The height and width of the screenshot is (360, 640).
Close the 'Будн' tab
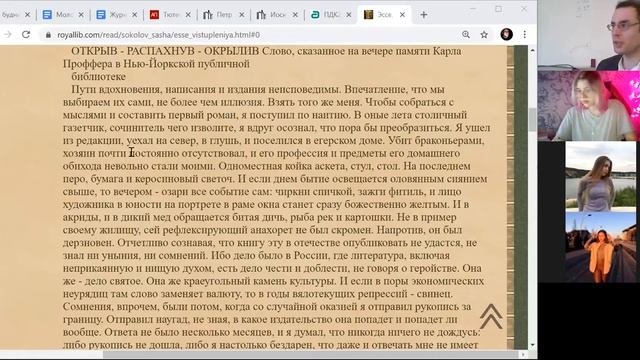(27, 15)
